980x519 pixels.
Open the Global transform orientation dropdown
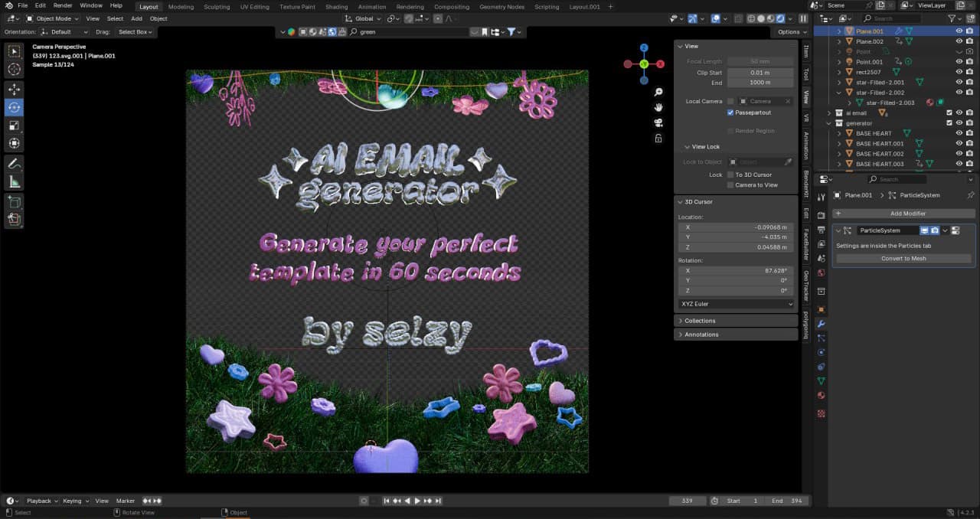coord(364,18)
